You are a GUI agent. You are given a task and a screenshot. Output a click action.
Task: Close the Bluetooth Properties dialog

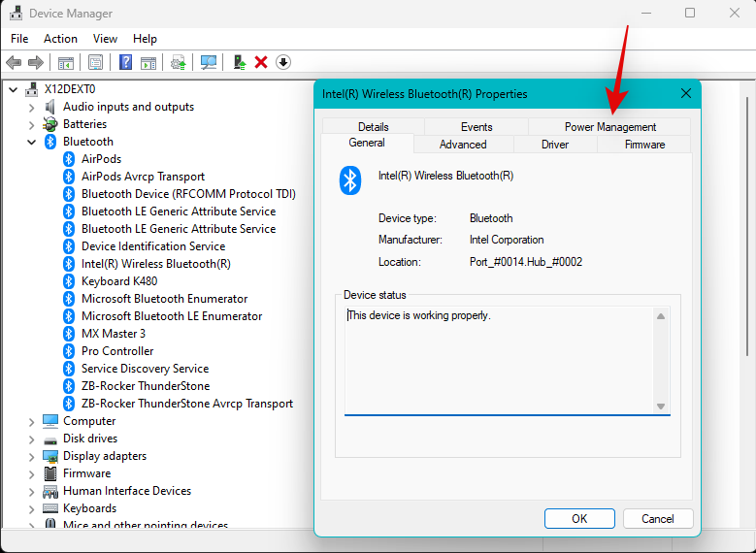685,93
